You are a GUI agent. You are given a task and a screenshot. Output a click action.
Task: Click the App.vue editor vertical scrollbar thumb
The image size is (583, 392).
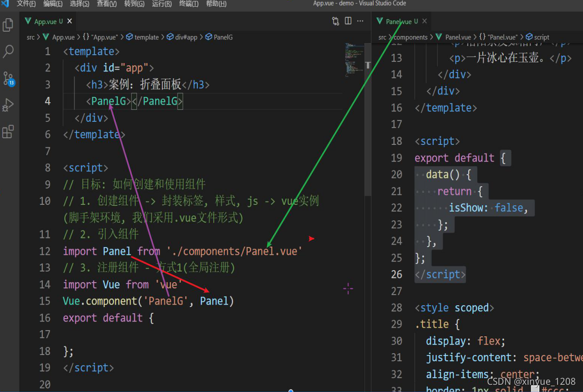pos(368,120)
